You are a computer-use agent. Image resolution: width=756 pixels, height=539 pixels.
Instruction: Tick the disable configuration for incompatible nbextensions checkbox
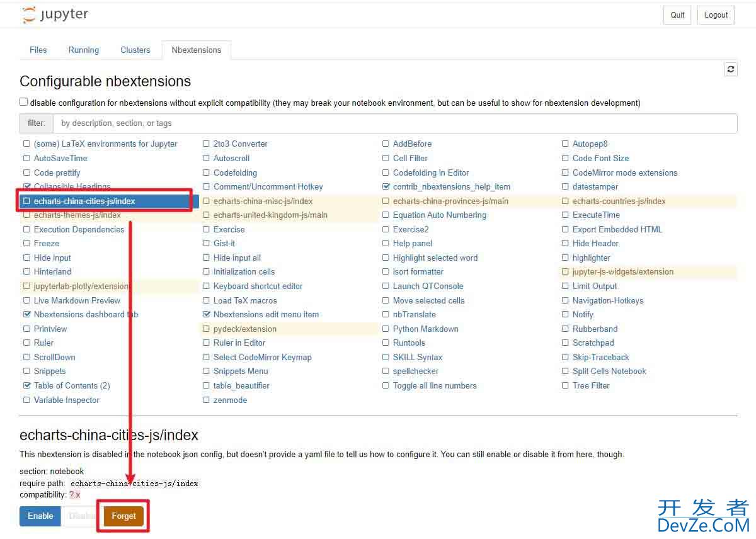(23, 102)
